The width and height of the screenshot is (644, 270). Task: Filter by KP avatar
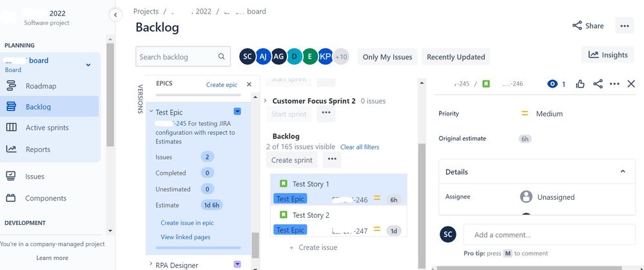point(326,57)
